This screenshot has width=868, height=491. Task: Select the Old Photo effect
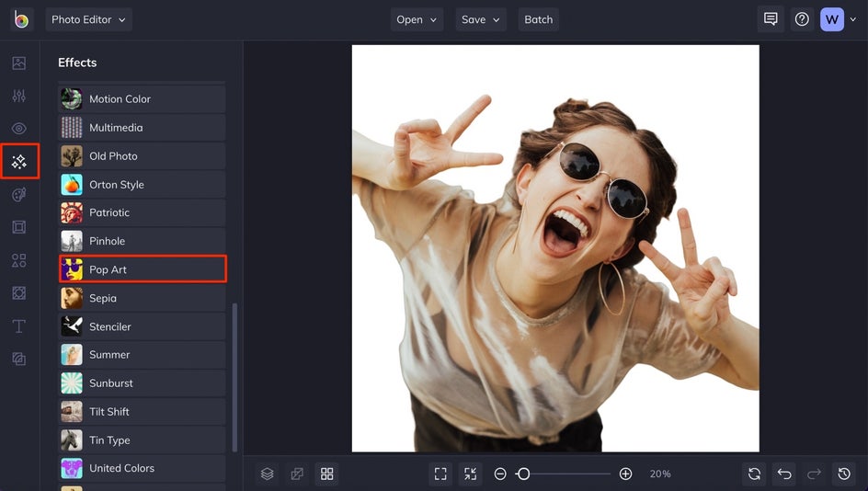pos(142,156)
